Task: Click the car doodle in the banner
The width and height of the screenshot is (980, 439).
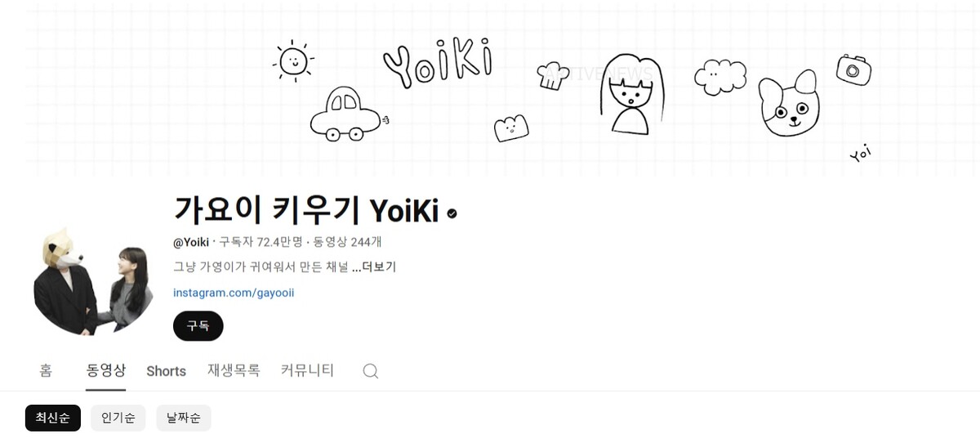Action: [x=349, y=115]
